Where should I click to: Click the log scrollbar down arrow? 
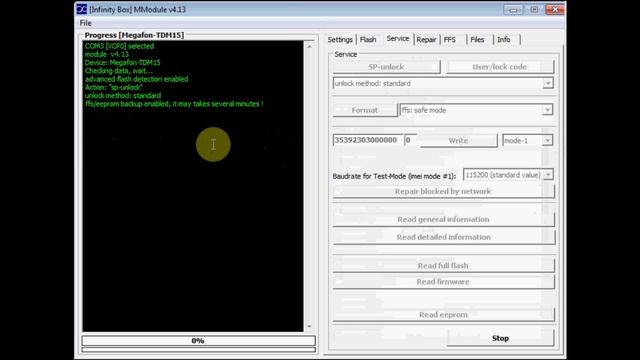pos(309,327)
